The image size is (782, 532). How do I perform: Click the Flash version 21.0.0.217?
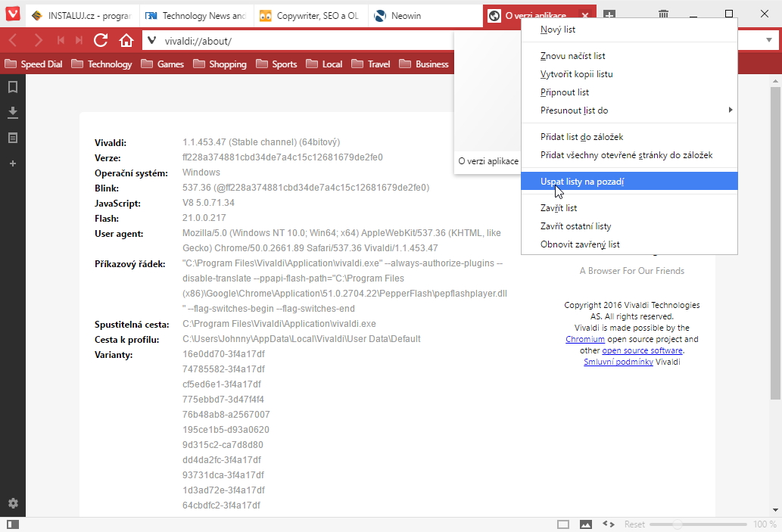(204, 218)
